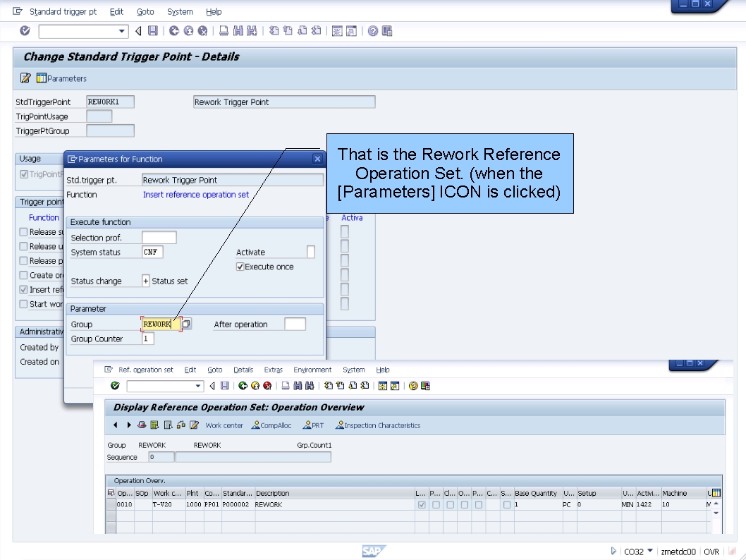This screenshot has height=560, width=746.
Task: Click the table settings icon at the Operation Overv. grid corner
Action: click(x=716, y=493)
